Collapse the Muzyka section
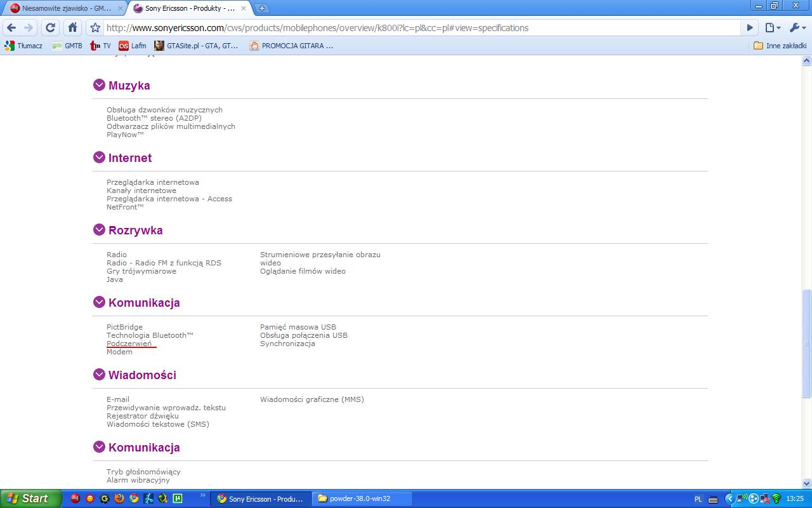 coord(99,85)
